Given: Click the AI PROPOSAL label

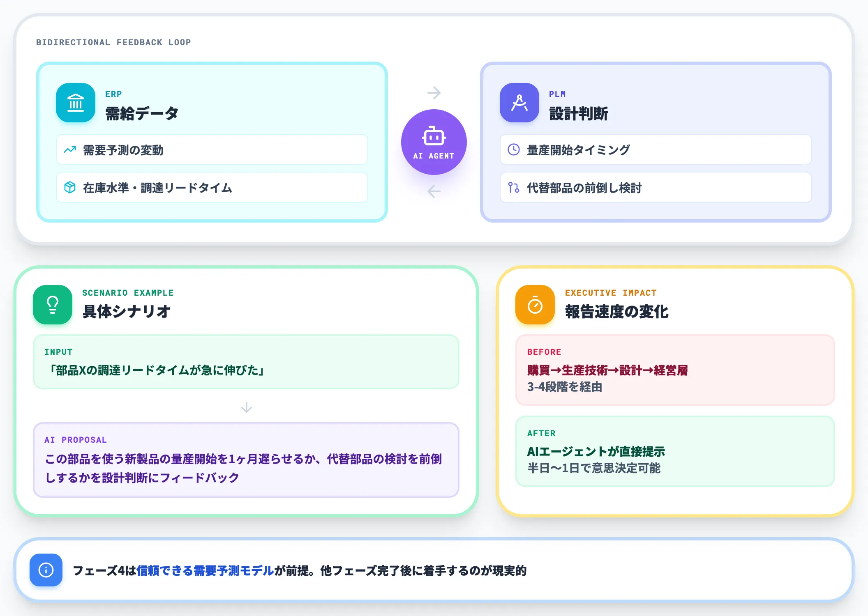Looking at the screenshot, I should pyautogui.click(x=76, y=440).
